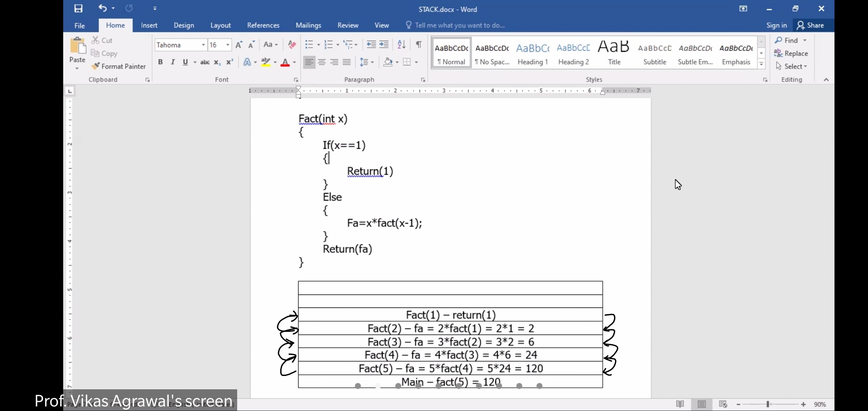Image resolution: width=868 pixels, height=411 pixels.
Task: Click the Format Painter brush icon
Action: pyautogui.click(x=96, y=66)
